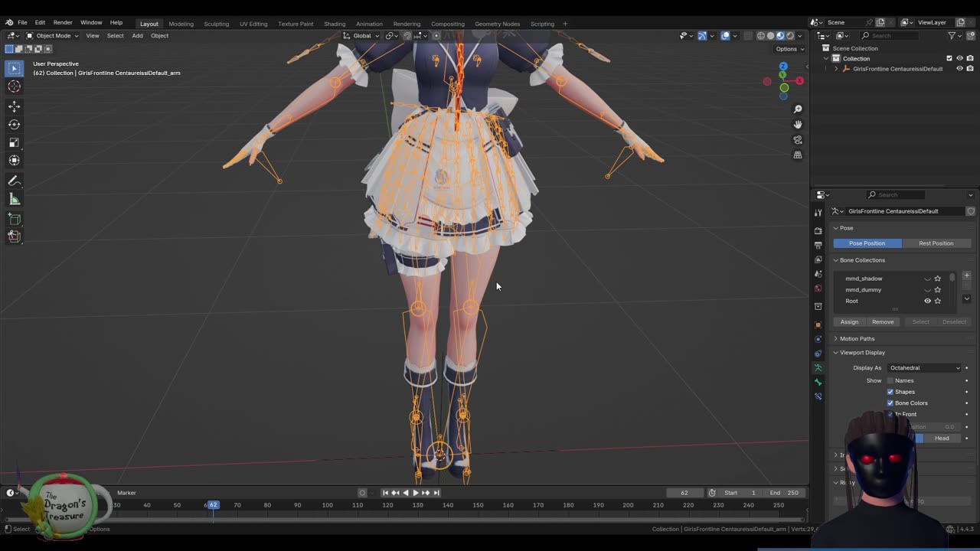Add a new bone collection

(966, 275)
